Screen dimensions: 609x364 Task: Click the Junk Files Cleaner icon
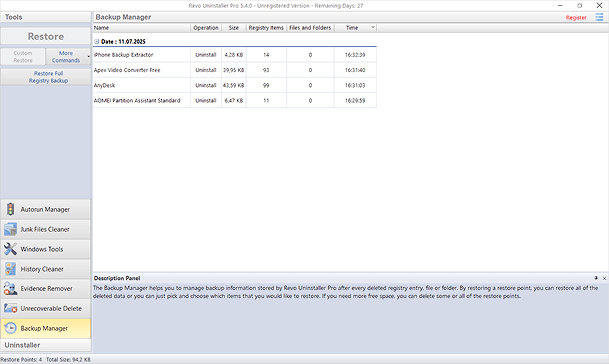pos(10,229)
